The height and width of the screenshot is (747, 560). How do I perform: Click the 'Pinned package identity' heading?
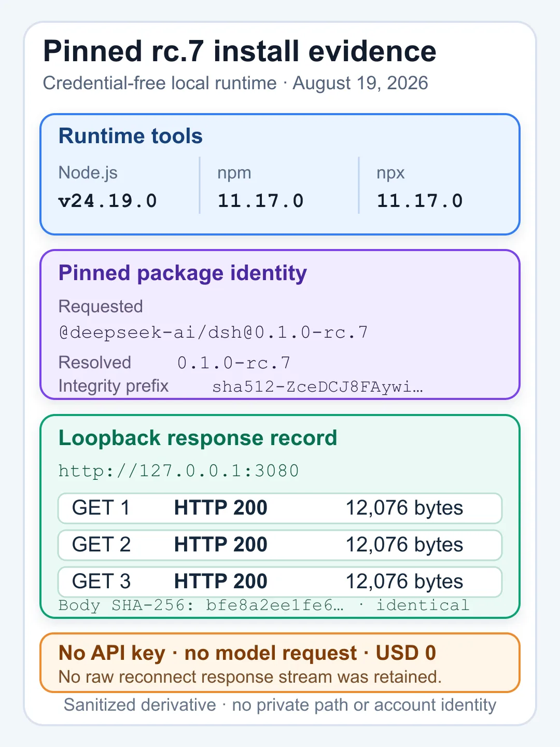tap(183, 273)
